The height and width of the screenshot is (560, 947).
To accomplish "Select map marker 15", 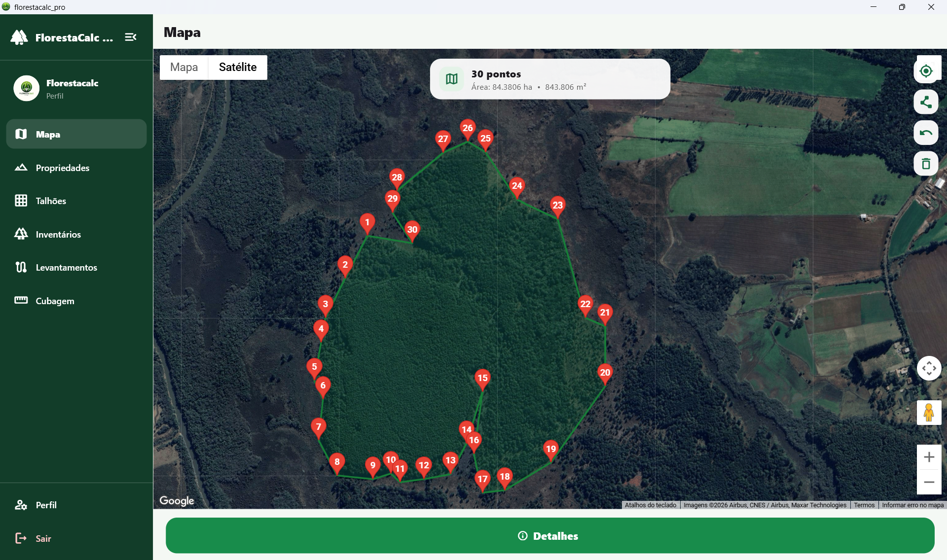I will point(482,380).
